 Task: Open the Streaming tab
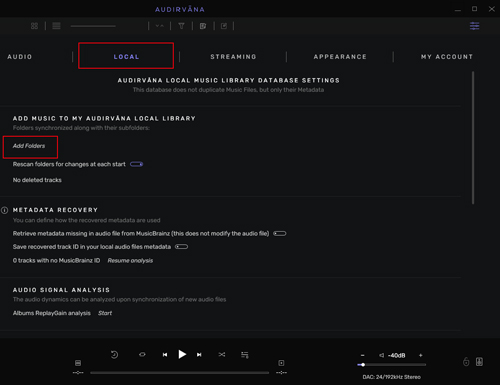(x=233, y=57)
